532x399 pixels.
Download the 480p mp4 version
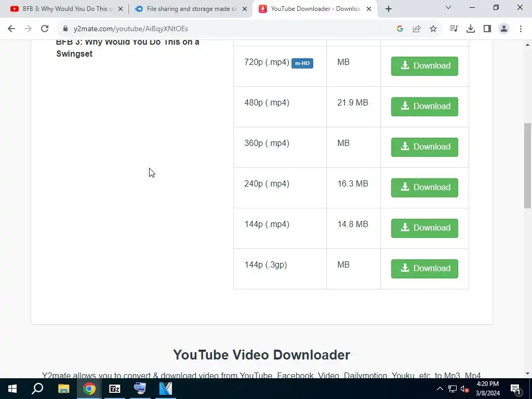point(424,107)
